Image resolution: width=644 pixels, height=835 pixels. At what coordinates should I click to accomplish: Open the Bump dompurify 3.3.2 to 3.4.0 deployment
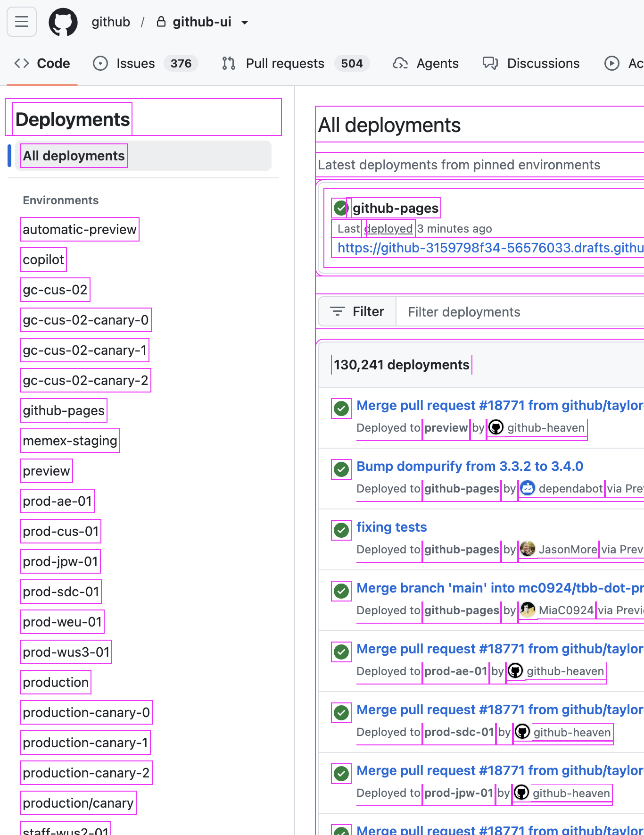(470, 466)
